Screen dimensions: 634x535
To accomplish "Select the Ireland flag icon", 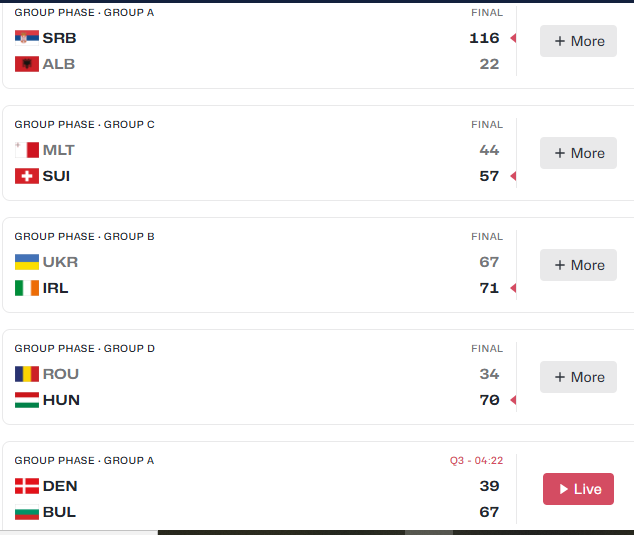I will tap(27, 288).
